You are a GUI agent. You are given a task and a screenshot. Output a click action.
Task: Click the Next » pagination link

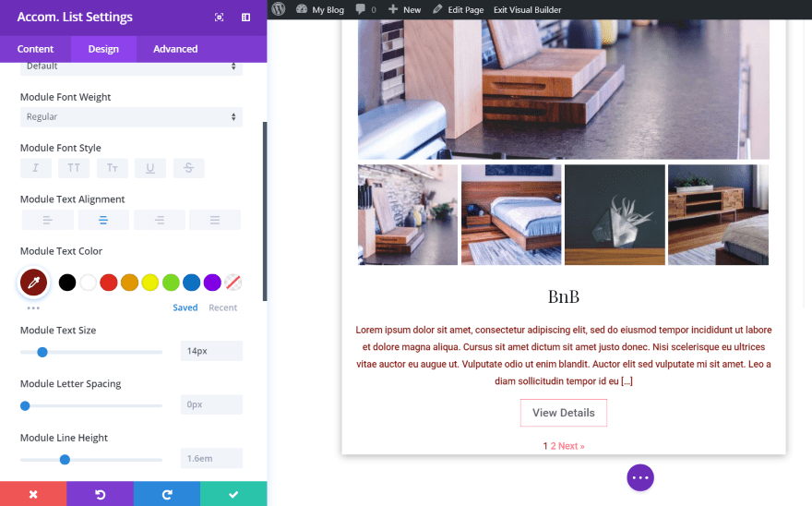tap(571, 446)
